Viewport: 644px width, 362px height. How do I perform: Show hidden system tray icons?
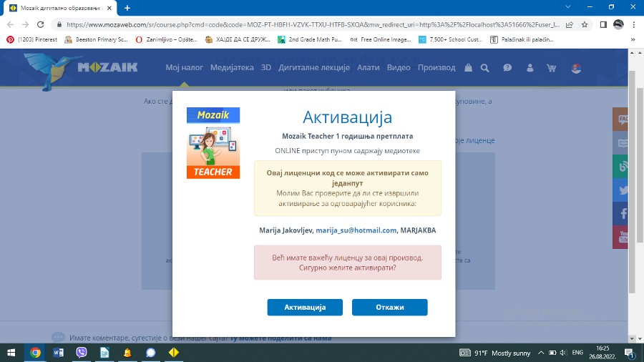pos(541,353)
